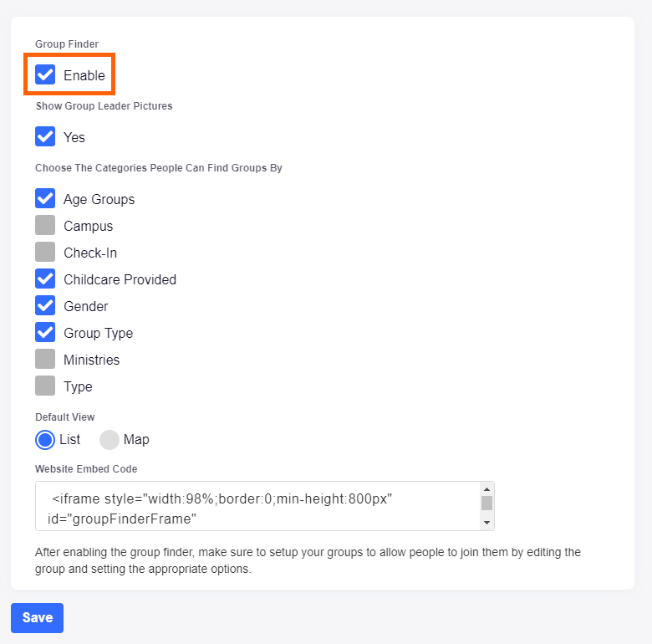Toggle Show Group Leader Pictures Yes checkbox
This screenshot has height=644, width=652.
tap(45, 137)
